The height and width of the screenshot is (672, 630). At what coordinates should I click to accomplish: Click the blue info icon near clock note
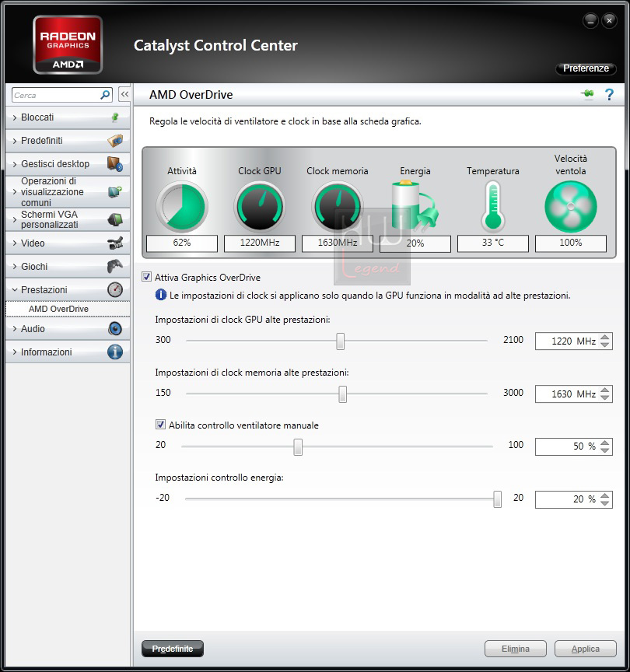coord(161,295)
